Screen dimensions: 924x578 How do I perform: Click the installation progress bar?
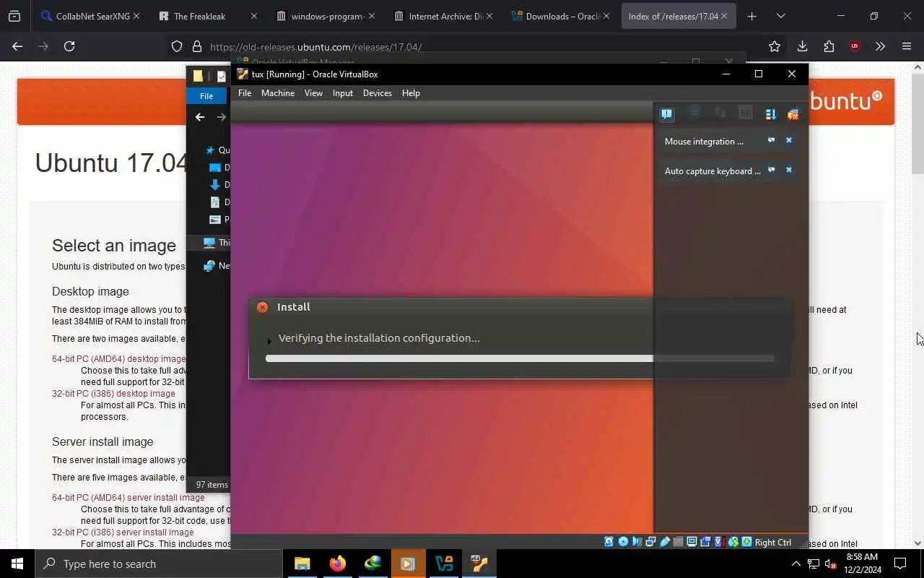click(x=520, y=358)
